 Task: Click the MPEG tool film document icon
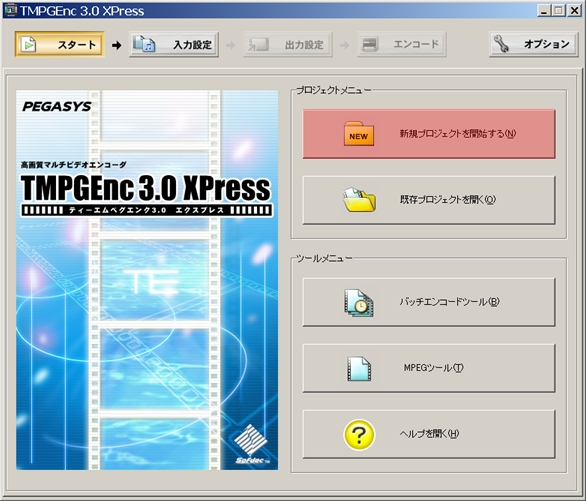(359, 368)
